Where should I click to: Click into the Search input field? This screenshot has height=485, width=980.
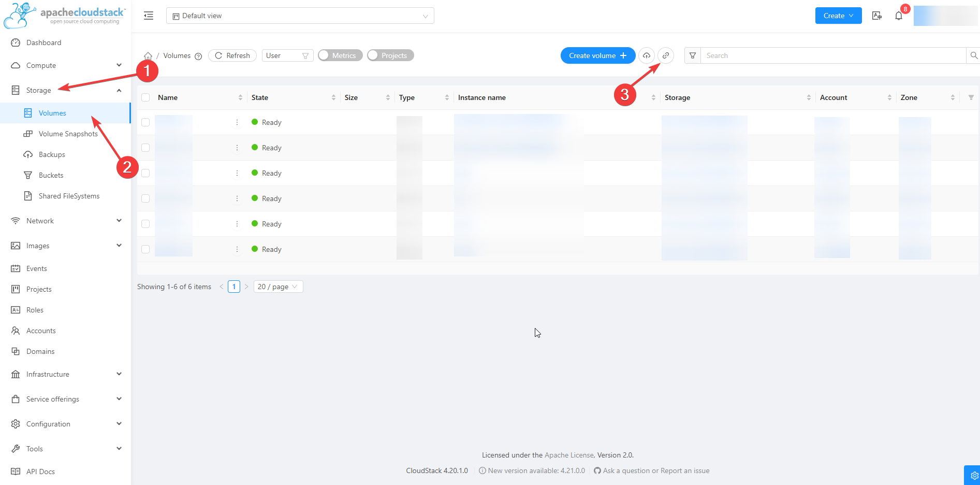click(x=833, y=55)
